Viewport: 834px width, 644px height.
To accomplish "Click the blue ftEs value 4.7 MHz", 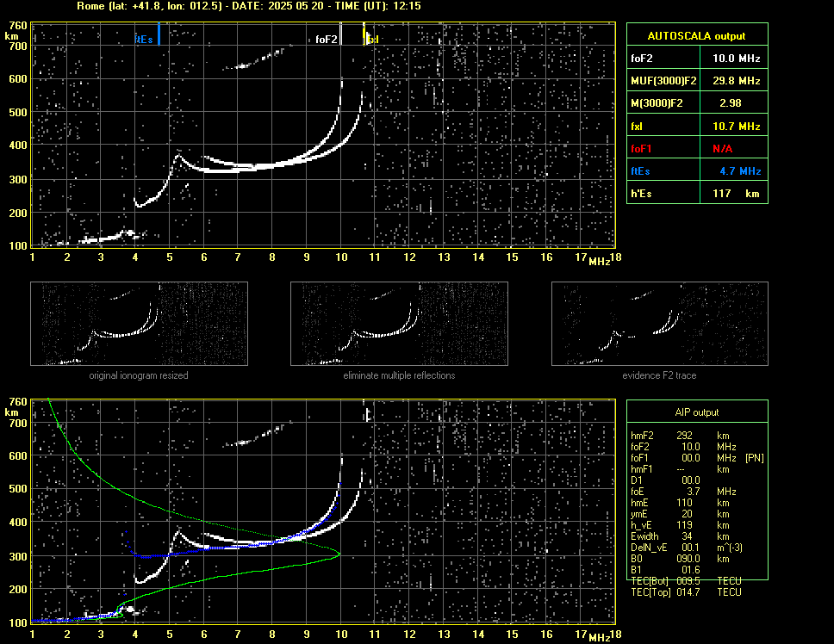I will [740, 171].
